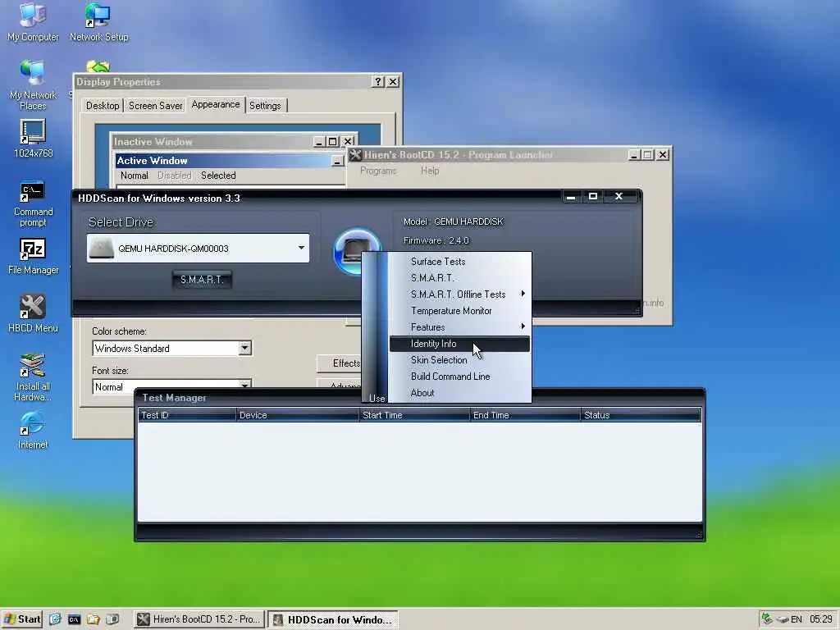Select Identity Info menu entry

[459, 344]
